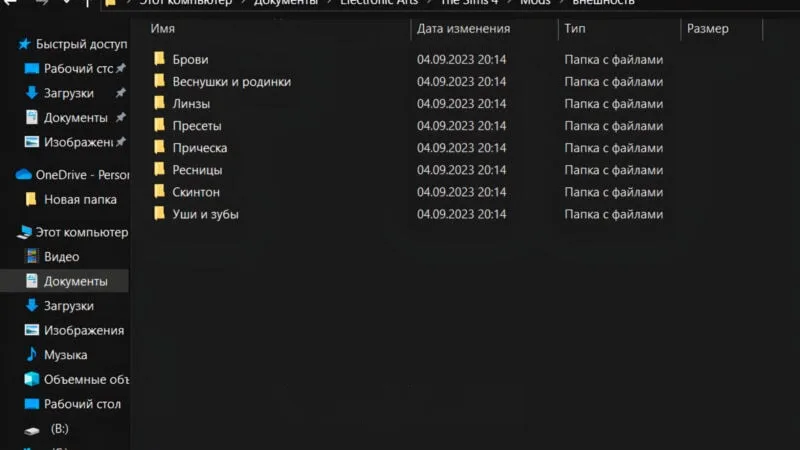The image size is (800, 450).
Task: Click the Линзы folder icon
Action: click(x=160, y=103)
